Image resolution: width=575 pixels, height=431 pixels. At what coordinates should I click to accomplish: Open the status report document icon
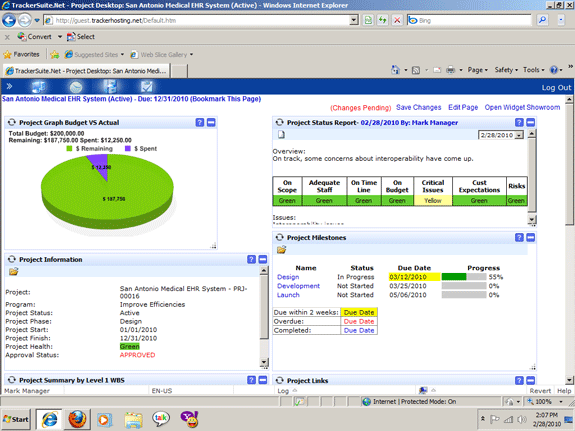281,135
